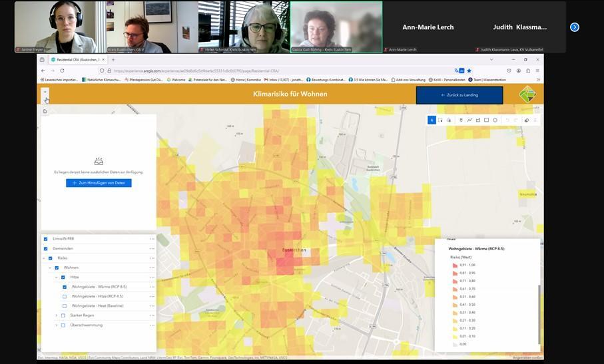
Task: Click the Zurück zu Landing button
Action: [x=459, y=95]
